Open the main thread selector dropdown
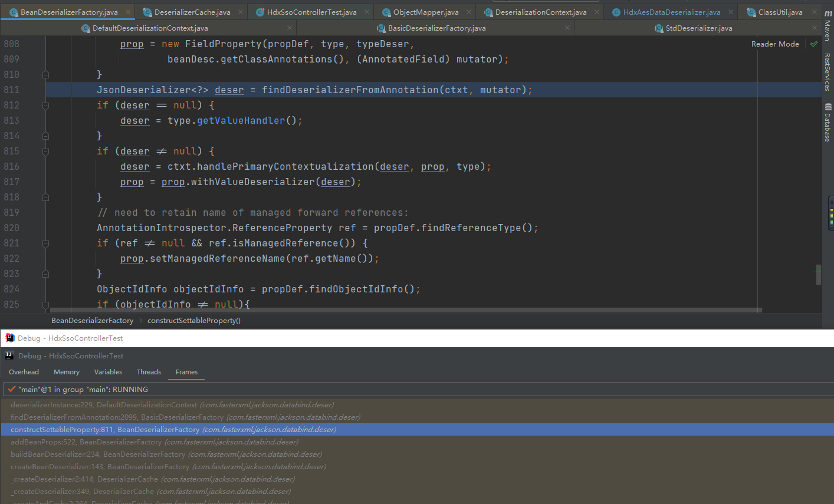 417,389
